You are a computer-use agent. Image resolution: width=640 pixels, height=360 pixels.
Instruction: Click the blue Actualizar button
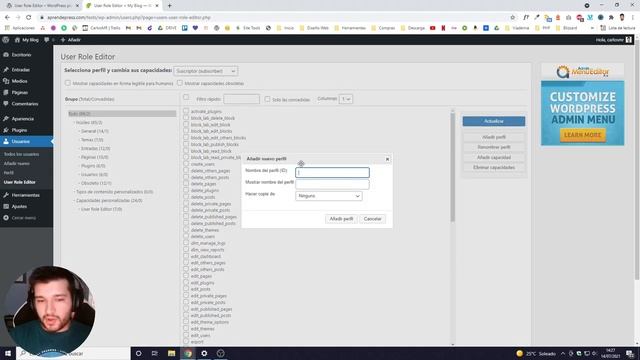pos(494,121)
